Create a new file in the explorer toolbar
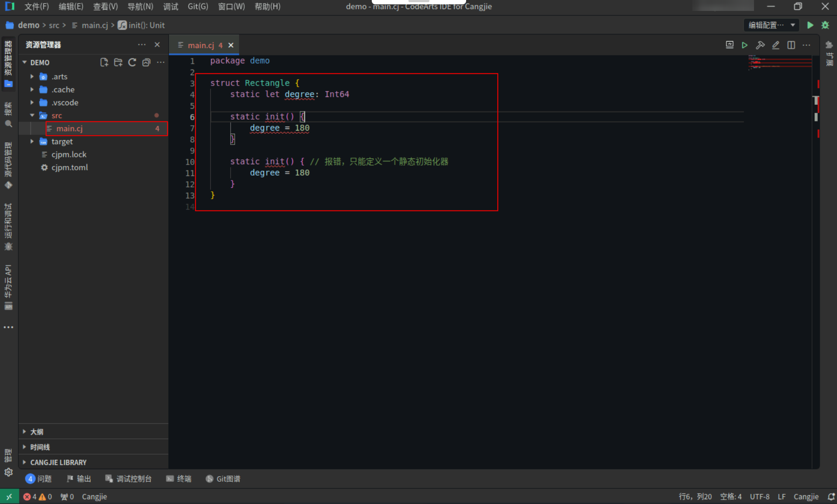837x504 pixels. (104, 62)
